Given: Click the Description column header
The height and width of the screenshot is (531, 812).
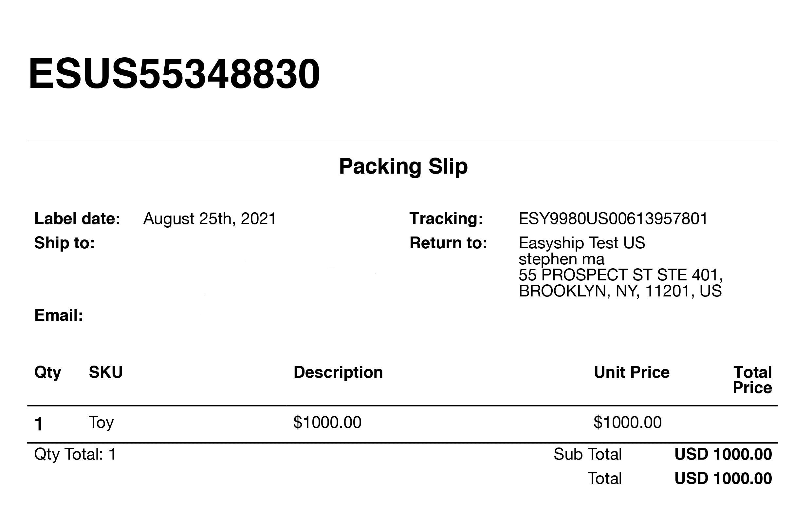Looking at the screenshot, I should point(338,373).
